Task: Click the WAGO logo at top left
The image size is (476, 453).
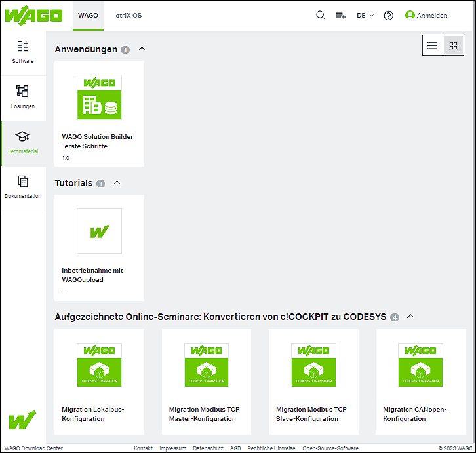Action: point(33,16)
